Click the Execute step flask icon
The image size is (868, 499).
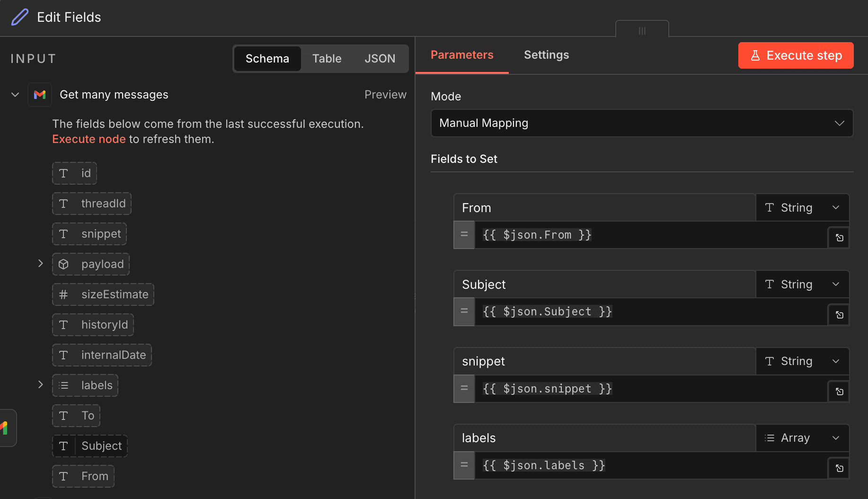pos(756,55)
